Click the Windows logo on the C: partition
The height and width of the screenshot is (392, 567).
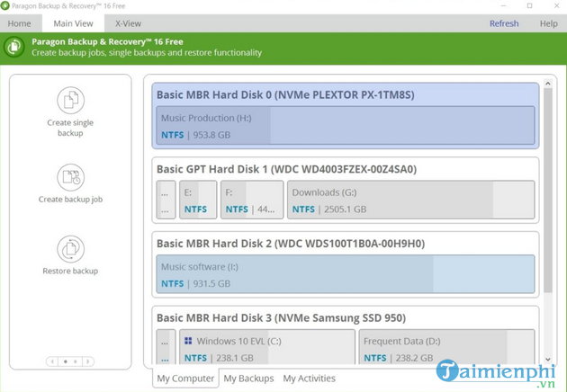[188, 341]
